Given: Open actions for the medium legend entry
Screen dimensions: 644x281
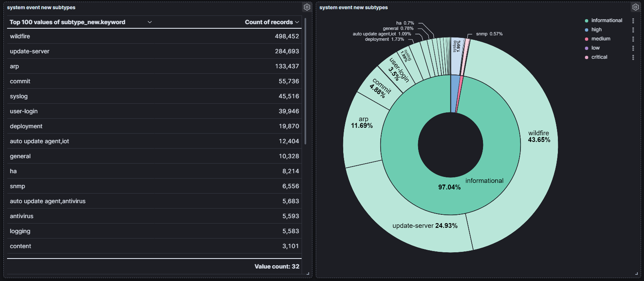Looking at the screenshot, I should (x=633, y=38).
